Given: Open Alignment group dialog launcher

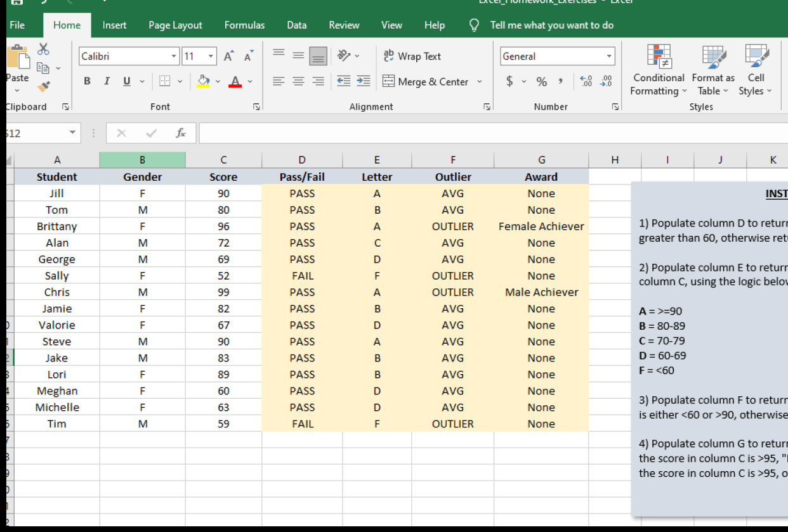Looking at the screenshot, I should coord(487,107).
